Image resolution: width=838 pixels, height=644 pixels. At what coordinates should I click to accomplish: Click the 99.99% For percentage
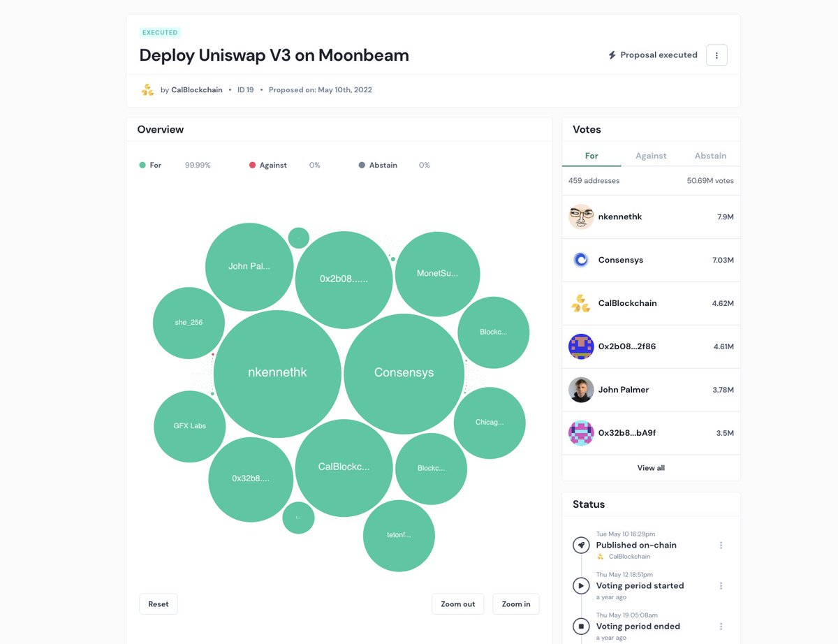(x=198, y=166)
